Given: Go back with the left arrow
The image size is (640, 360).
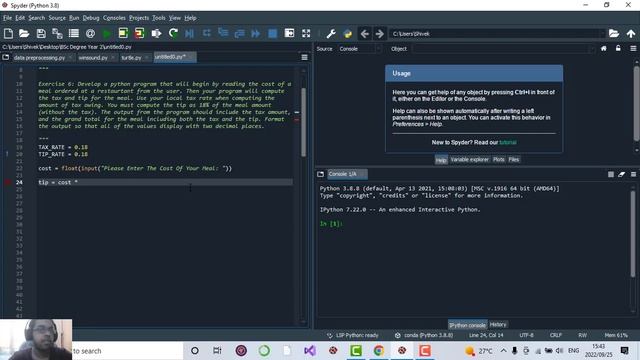Looking at the screenshot, I should click(364, 33).
